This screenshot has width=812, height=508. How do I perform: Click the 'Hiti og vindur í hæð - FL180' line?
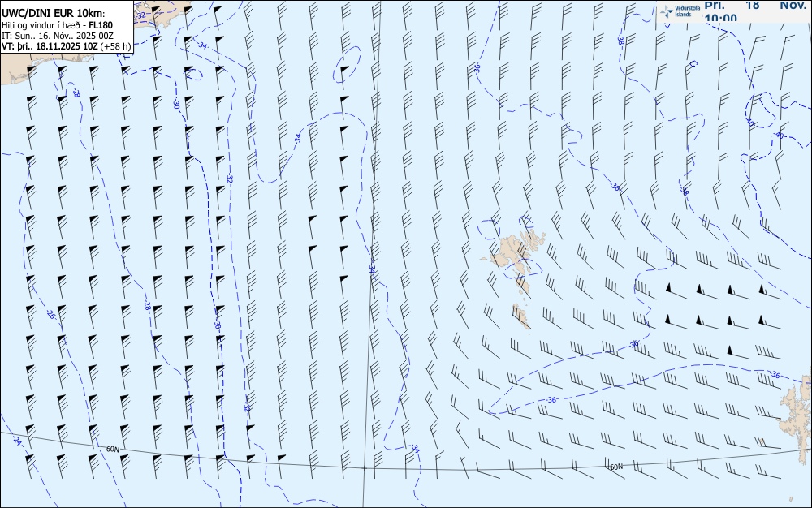pos(57,25)
